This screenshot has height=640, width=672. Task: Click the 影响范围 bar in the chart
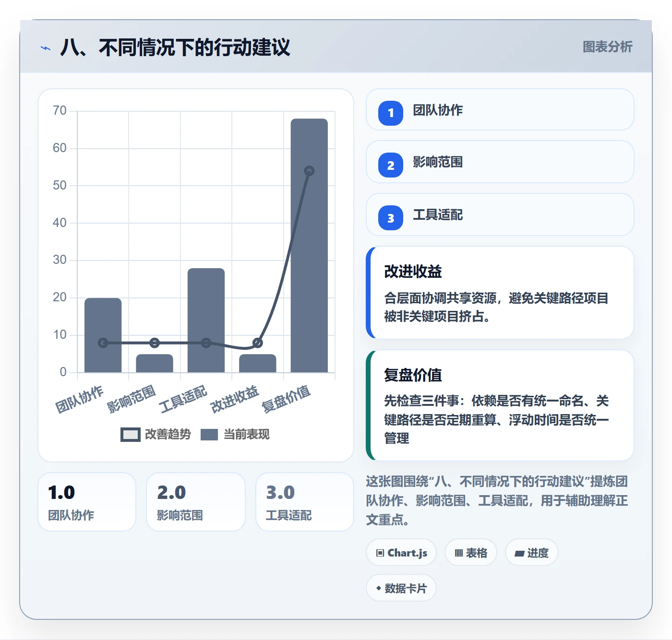[155, 363]
